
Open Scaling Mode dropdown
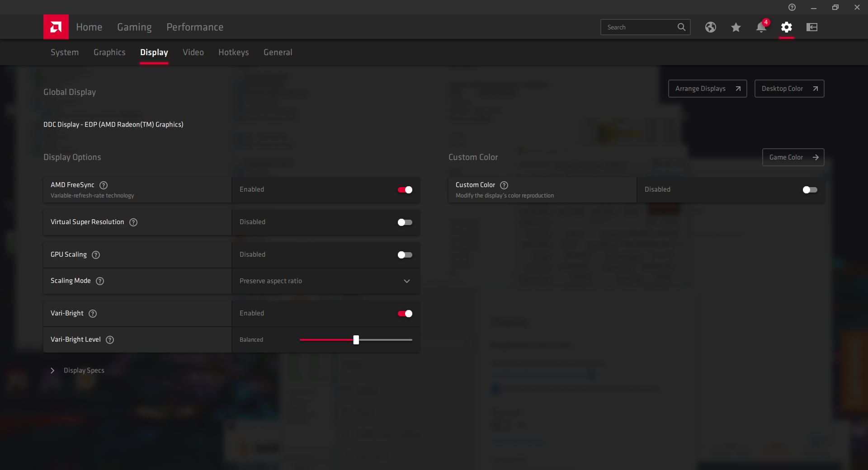(x=325, y=281)
